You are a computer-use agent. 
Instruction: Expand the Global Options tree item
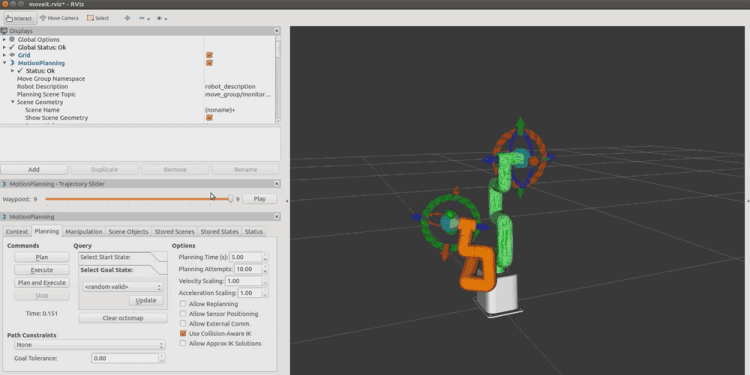click(4, 39)
